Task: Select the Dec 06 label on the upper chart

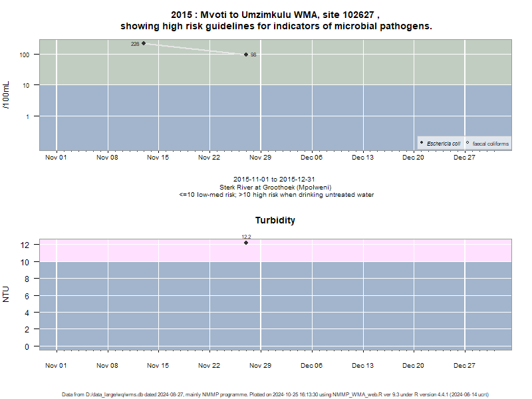Action: (x=311, y=158)
